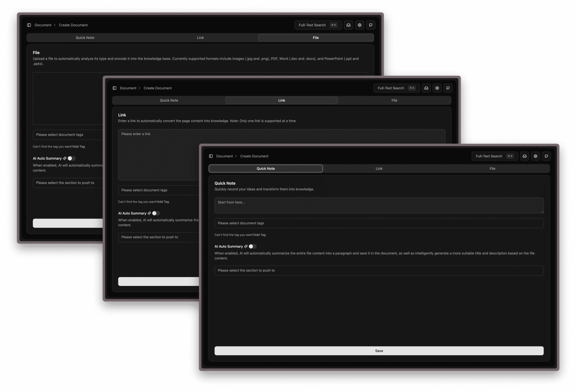Switch to Link tab in front window
The image size is (576, 392).
pyautogui.click(x=379, y=169)
